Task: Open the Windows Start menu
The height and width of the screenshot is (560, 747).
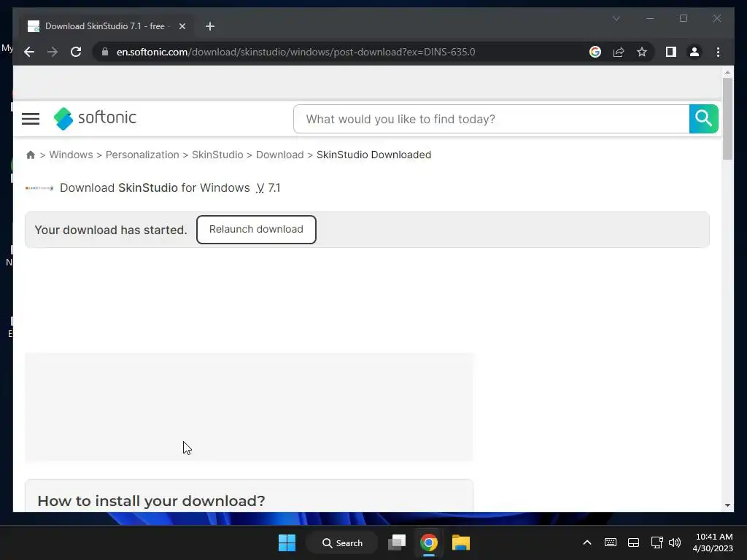Action: pyautogui.click(x=287, y=542)
